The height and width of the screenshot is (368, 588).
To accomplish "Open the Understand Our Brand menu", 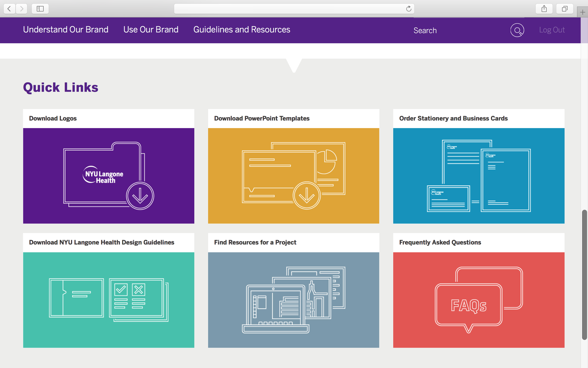I will pyautogui.click(x=66, y=29).
